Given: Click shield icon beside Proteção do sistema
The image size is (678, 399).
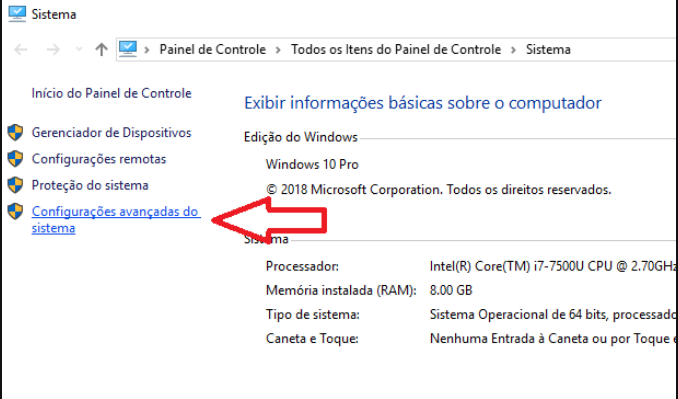Looking at the screenshot, I should pos(16,185).
